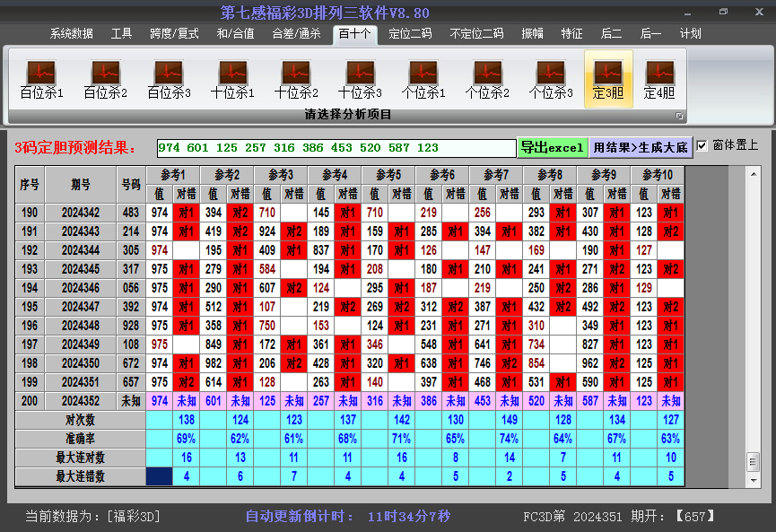The width and height of the screenshot is (776, 532).
Task: Click the 当前数据为: [福彩3D] status text
Action: click(x=92, y=517)
